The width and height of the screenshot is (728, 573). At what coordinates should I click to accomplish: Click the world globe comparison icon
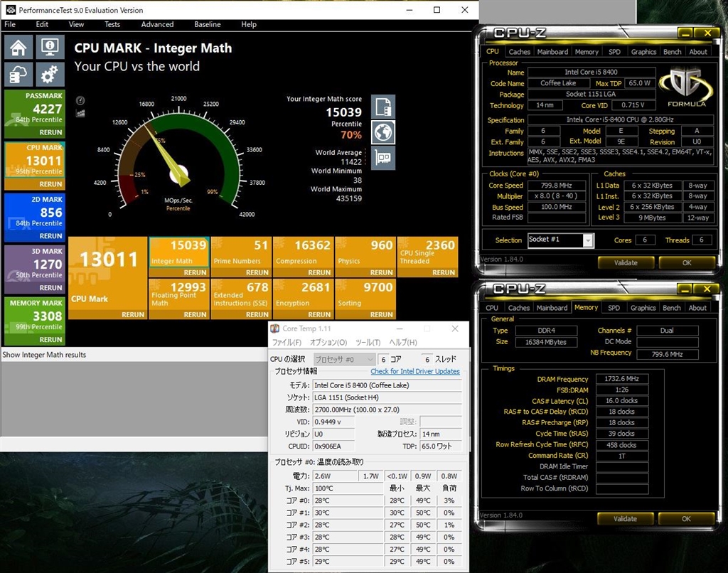[383, 132]
